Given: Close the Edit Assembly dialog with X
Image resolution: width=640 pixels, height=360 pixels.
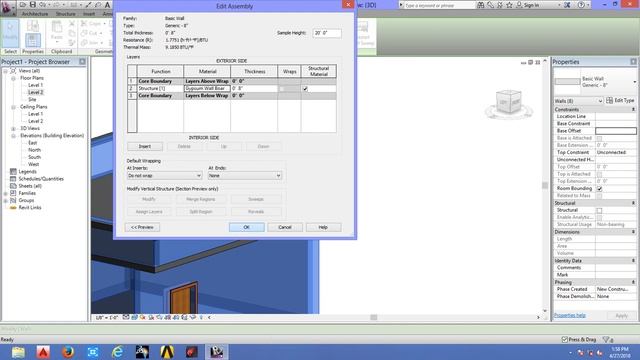Looking at the screenshot, I should [x=348, y=4].
